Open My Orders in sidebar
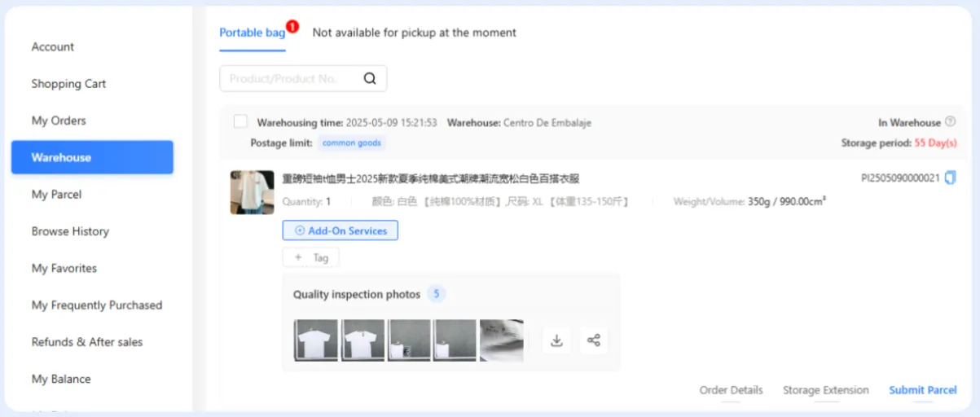Viewport: 980px width, 417px height. pyautogui.click(x=59, y=121)
